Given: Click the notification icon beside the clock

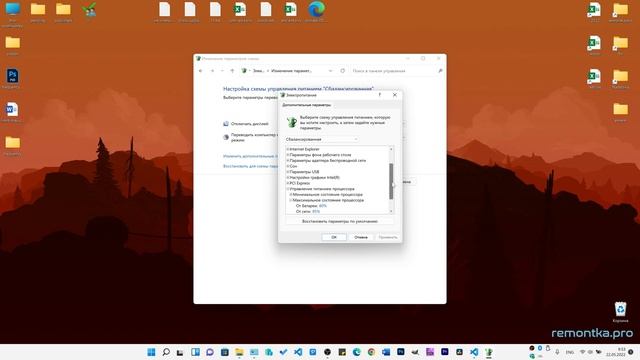Looking at the screenshot, I should pos(631,352).
